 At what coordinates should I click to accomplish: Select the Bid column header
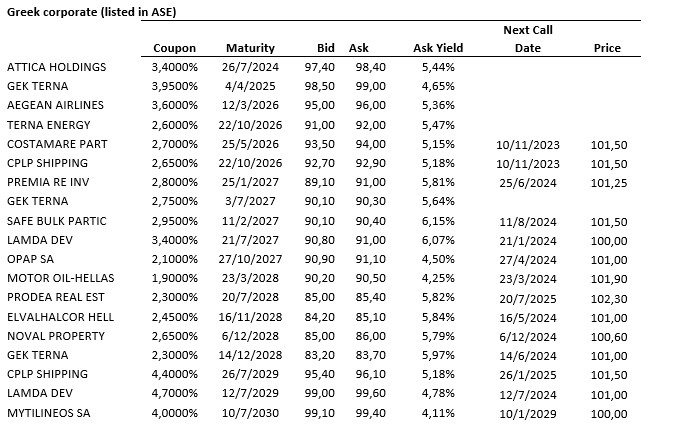point(323,48)
